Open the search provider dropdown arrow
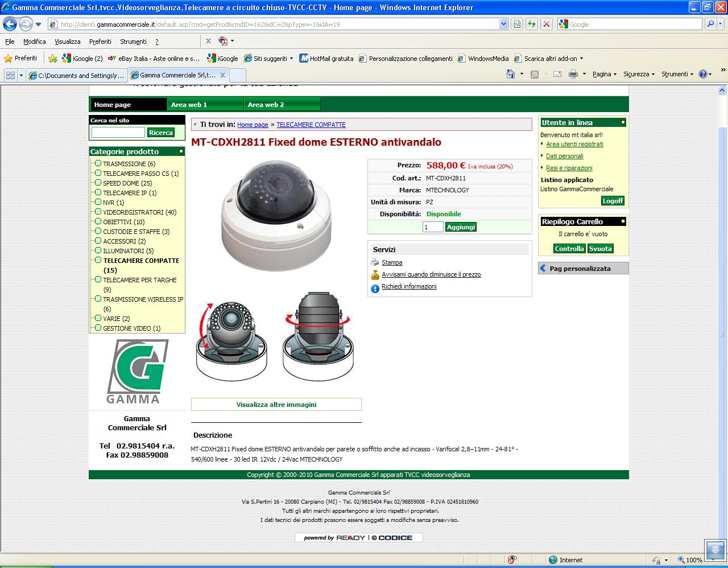 tap(719, 24)
